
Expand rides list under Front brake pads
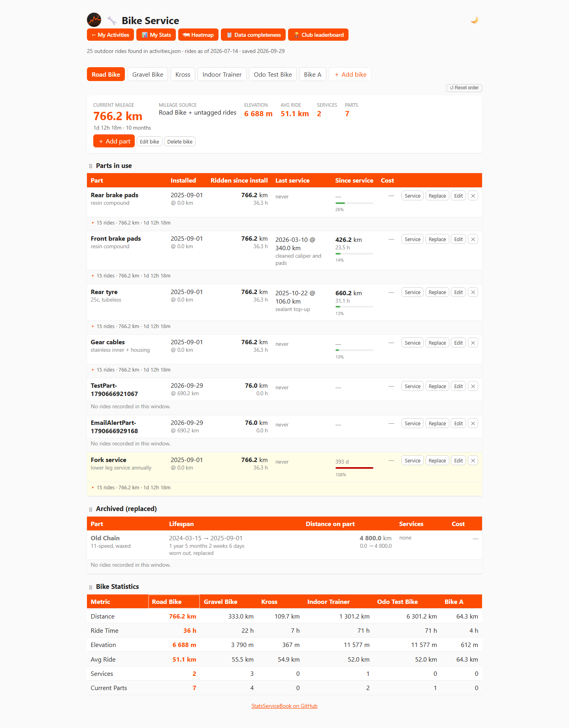pos(131,276)
